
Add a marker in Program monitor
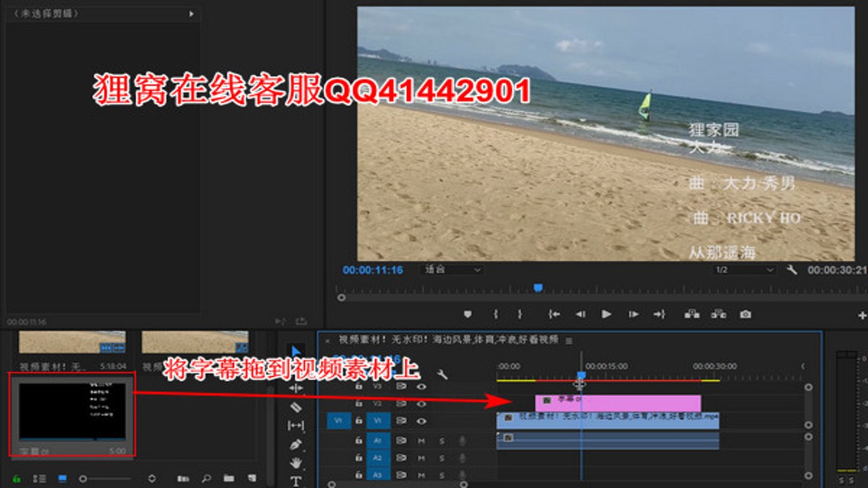[467, 314]
